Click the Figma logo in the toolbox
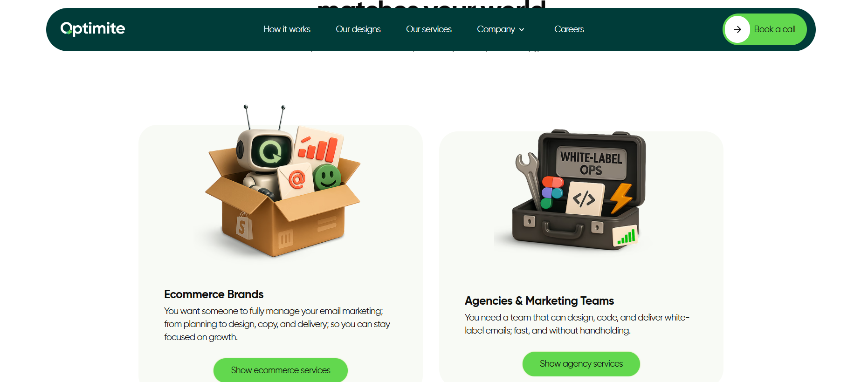Screen dimensions: 868x382 [552, 192]
